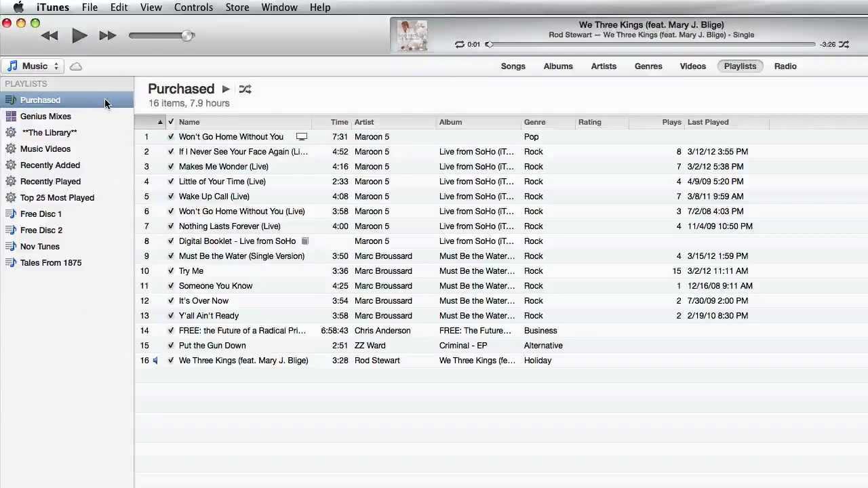868x488 pixels.
Task: Select FREE: the Future of a Radical row
Action: coord(502,331)
